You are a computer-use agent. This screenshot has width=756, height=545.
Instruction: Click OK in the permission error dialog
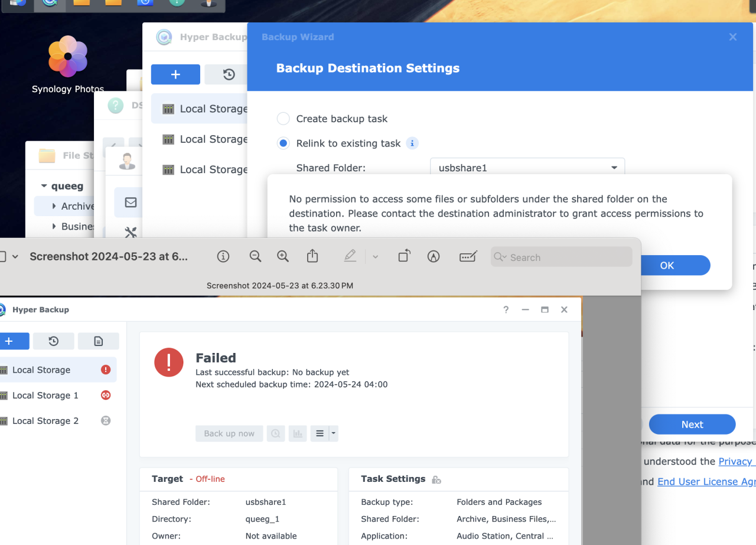pyautogui.click(x=667, y=265)
